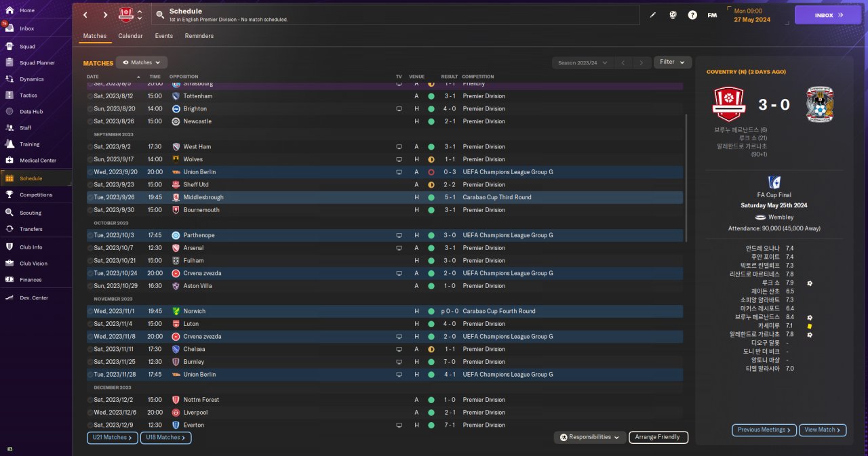The height and width of the screenshot is (456, 868).
Task: Click the pencil edit icon in top bar
Action: pos(653,14)
